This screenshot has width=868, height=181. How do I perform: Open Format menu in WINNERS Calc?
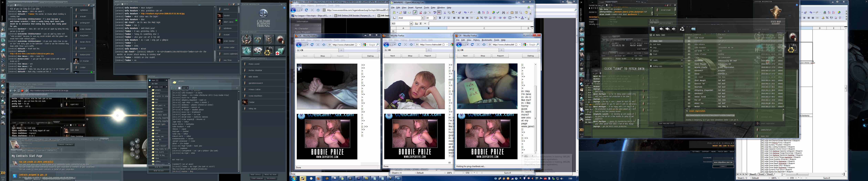(x=418, y=7)
